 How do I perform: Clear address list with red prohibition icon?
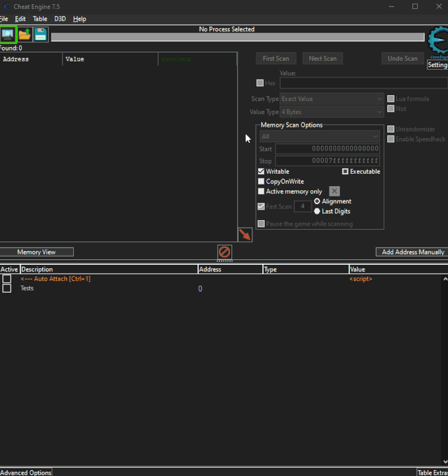(x=225, y=252)
